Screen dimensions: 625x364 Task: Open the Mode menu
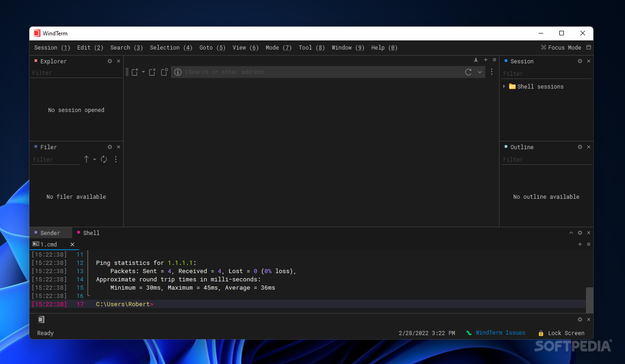tap(278, 47)
